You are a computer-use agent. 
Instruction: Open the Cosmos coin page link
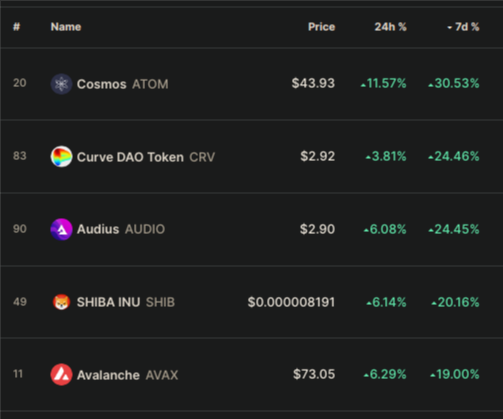[122, 84]
